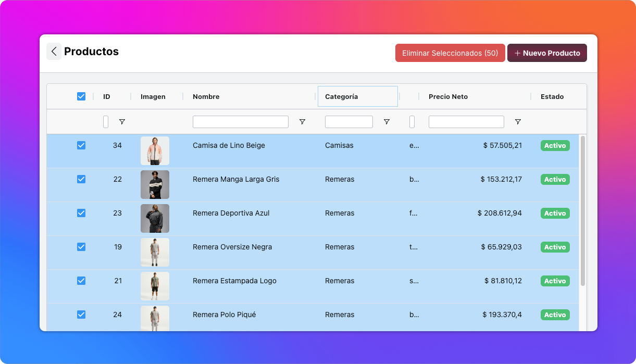Open the Remera Estampada Logo thumbnail
The image size is (636, 364).
coord(155,286)
